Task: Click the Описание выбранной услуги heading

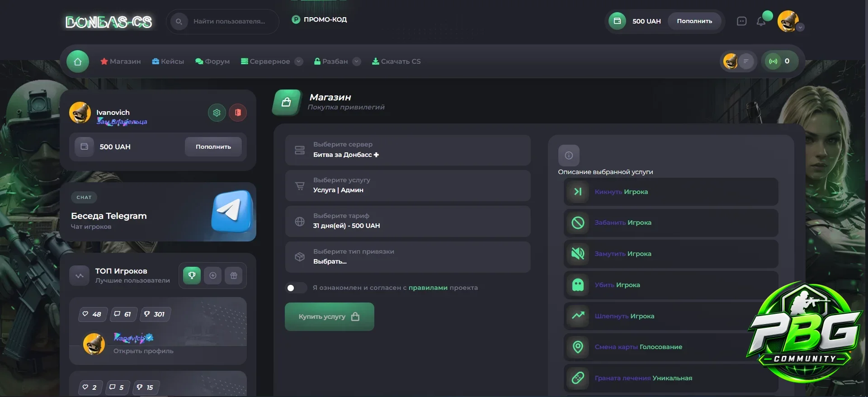Action: pos(605,172)
